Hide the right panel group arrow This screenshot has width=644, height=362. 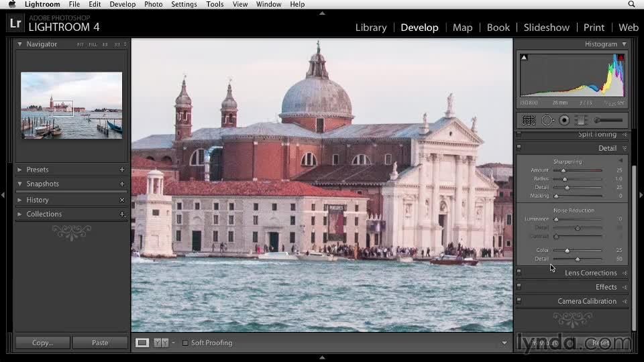click(641, 195)
